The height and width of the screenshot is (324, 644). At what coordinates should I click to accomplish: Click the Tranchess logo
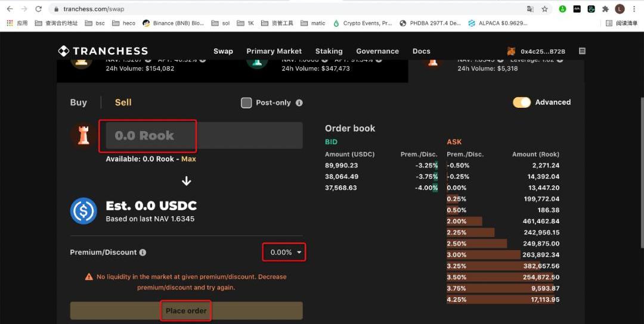point(103,51)
